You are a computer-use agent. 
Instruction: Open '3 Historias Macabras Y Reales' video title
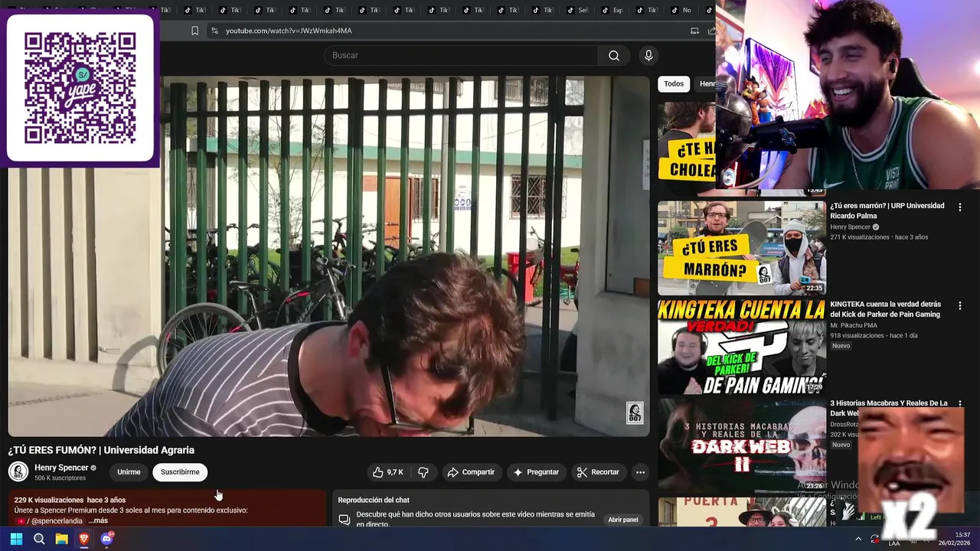pos(889,408)
